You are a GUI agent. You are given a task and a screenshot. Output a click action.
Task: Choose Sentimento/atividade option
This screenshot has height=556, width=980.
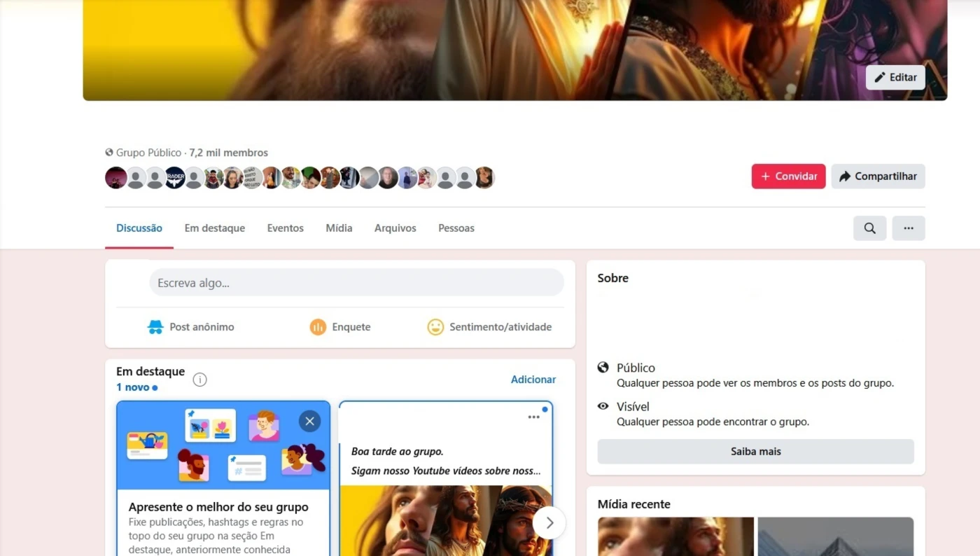click(489, 327)
